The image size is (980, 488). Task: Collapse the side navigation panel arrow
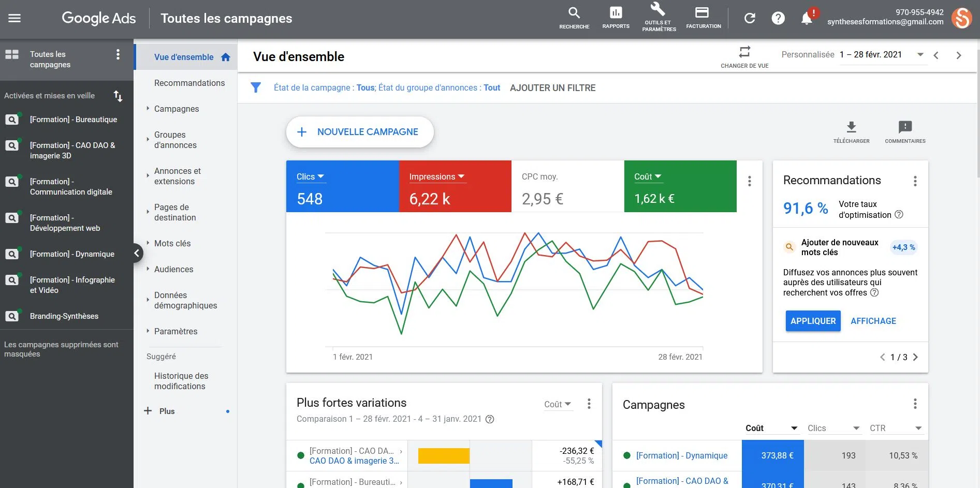tap(136, 253)
